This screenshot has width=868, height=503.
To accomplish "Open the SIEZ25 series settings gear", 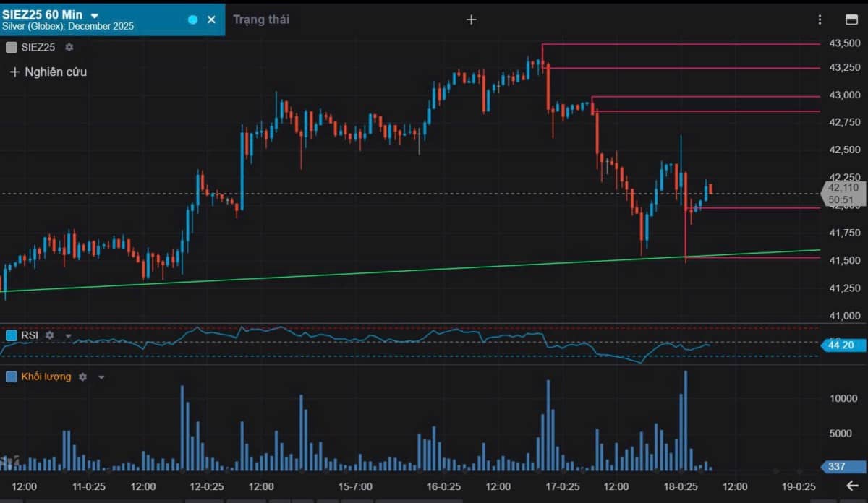I will pos(69,48).
